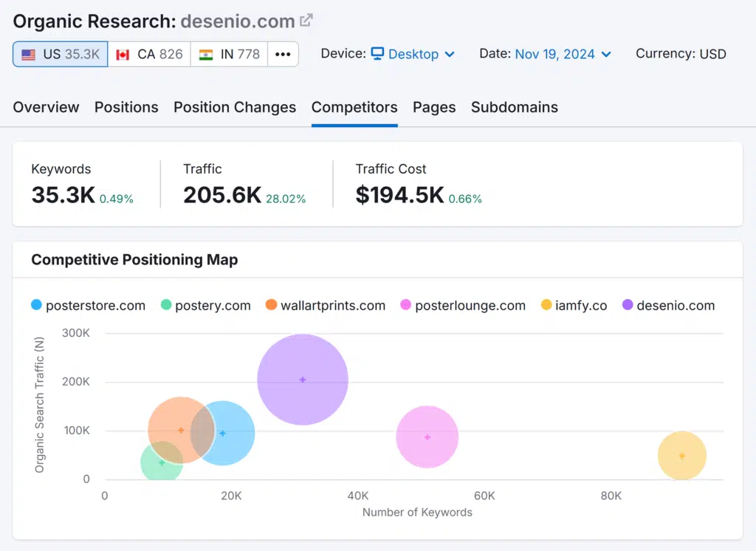Screen dimensions: 756x551
Task: Expand the Device dropdown chevron
Action: 450,55
